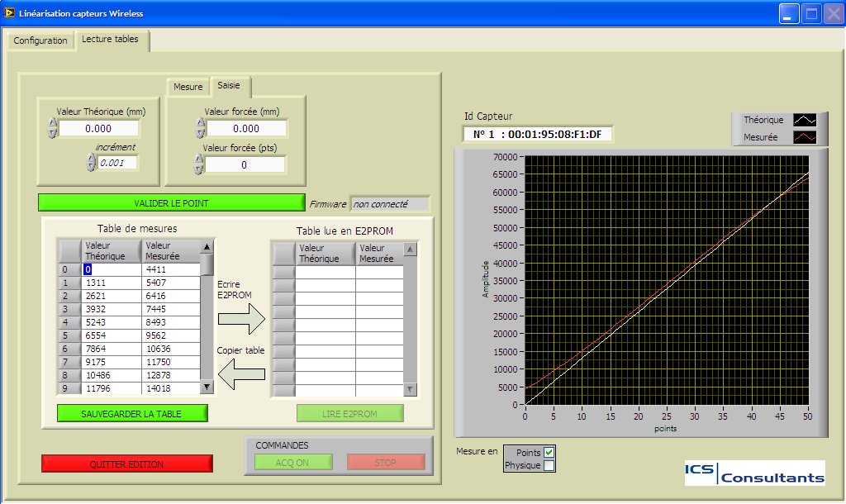
Task: Click the Valeur forcée (mm) stepper
Action: [x=200, y=128]
